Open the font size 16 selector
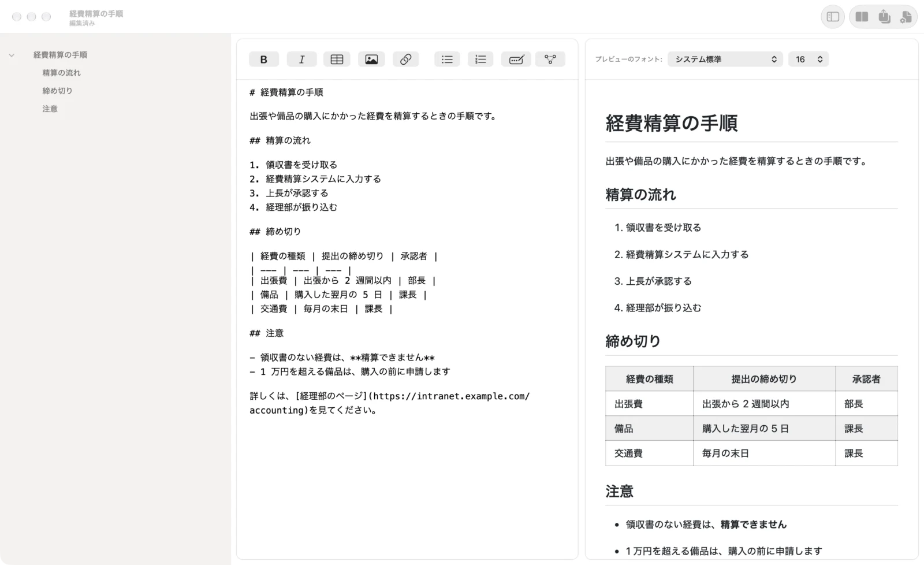Screen dimensions: 924x565 (808, 59)
